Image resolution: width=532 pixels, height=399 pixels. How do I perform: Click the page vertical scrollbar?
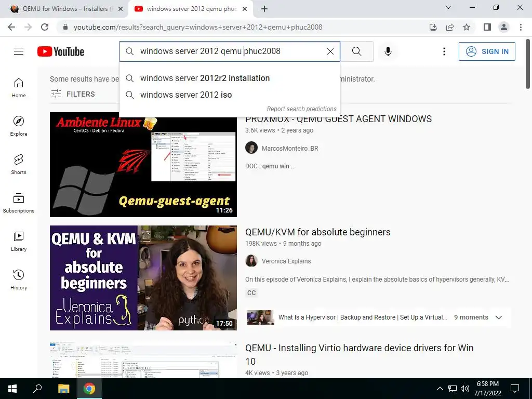coord(528,64)
